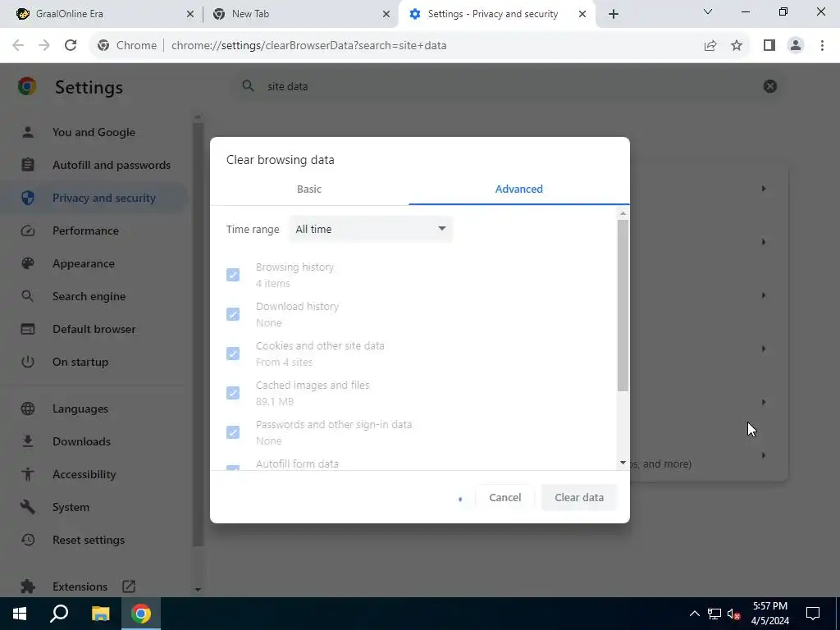Screen dimensions: 840x630
Task: Go back to previous page
Action: [18, 46]
